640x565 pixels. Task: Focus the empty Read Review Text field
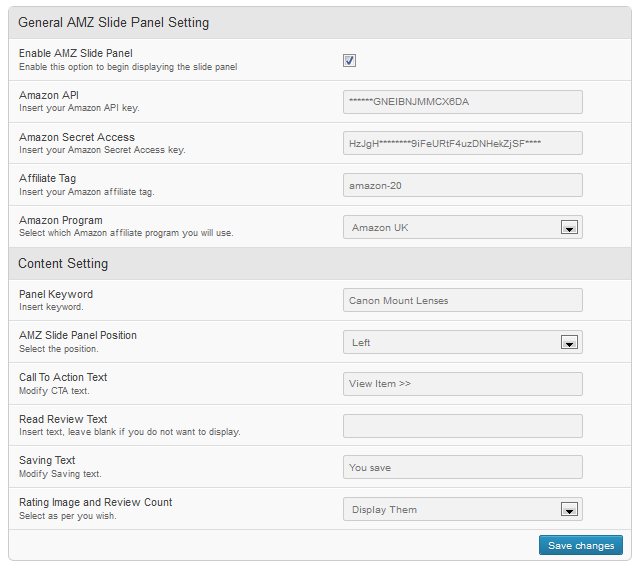[x=462, y=425]
